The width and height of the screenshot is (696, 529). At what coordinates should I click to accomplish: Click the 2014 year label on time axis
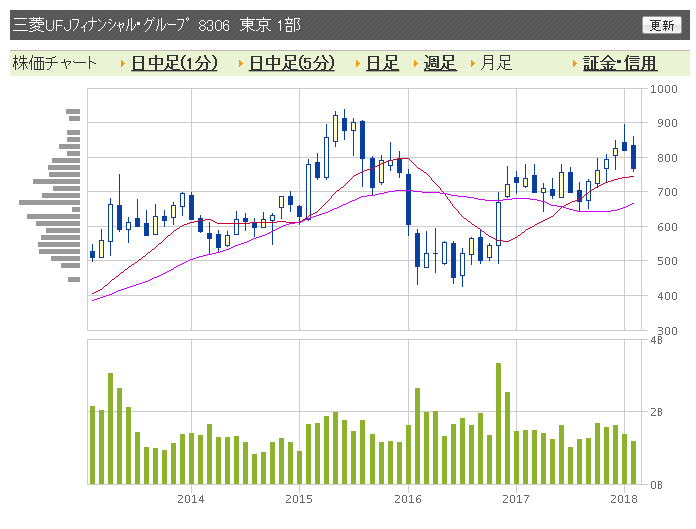[190, 498]
